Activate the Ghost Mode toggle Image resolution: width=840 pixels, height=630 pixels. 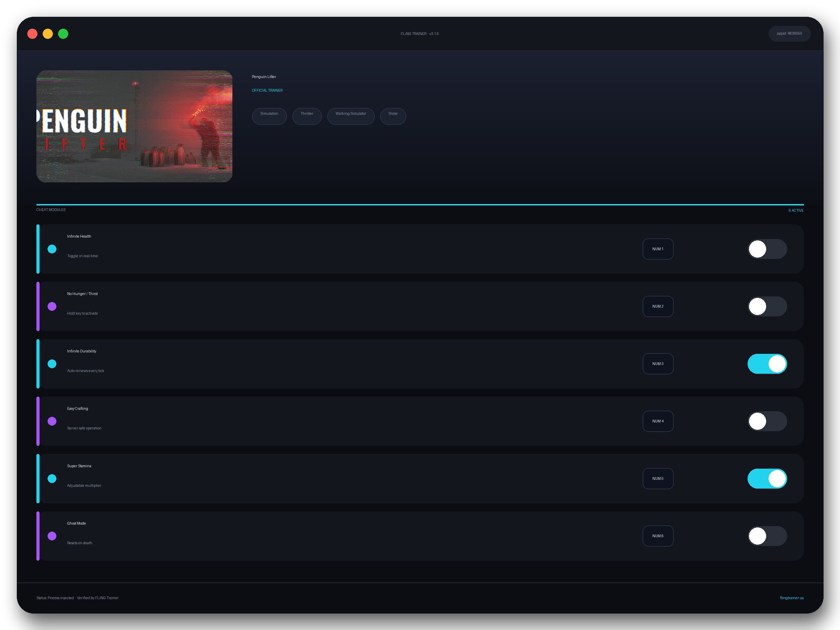pyautogui.click(x=767, y=536)
